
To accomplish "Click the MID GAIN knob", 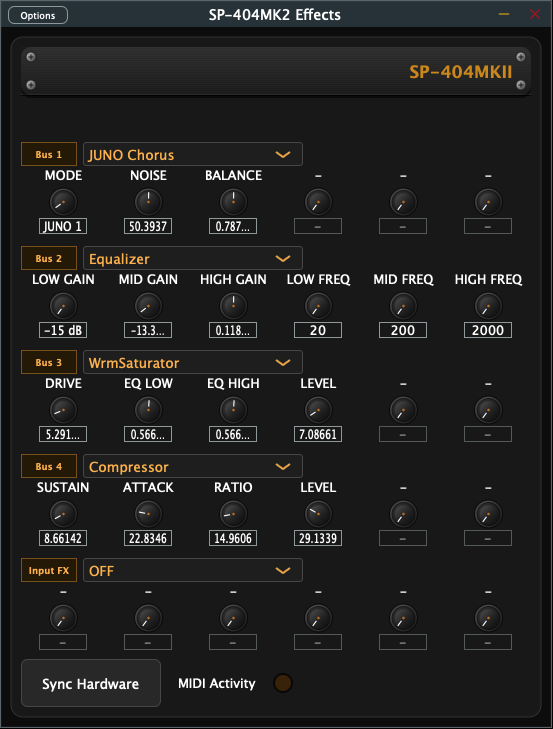I will 148,306.
